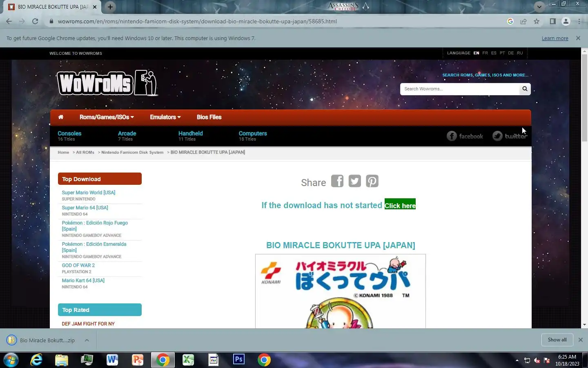Screen dimensions: 588x368
Task: Go back in Chrome
Action: [9, 21]
